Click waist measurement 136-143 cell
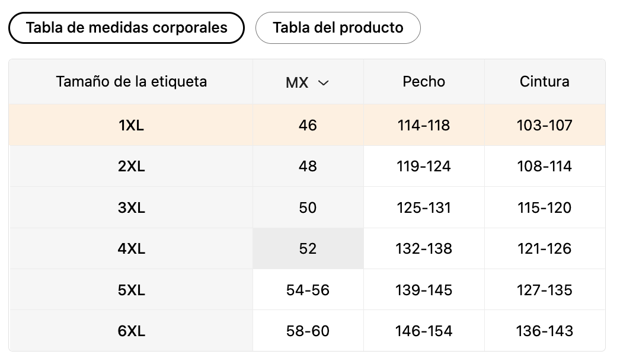The width and height of the screenshot is (620, 364). tap(544, 331)
